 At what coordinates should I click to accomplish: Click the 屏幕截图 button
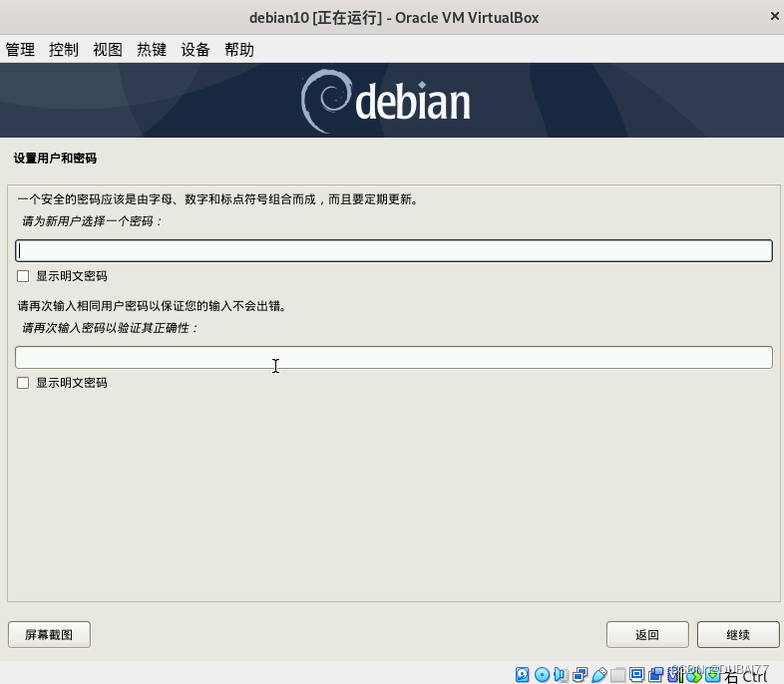point(49,634)
